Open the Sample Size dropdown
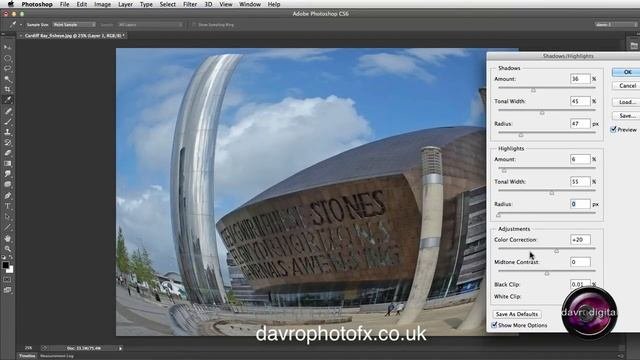The height and width of the screenshot is (360, 640). tap(74, 25)
